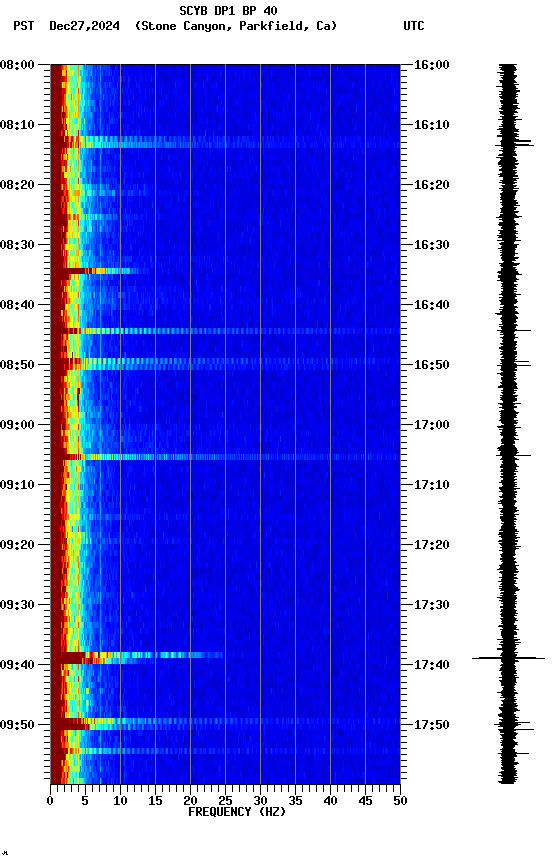Click the 30 Hz frequency axis label
This screenshot has width=552, height=864.
point(260,801)
